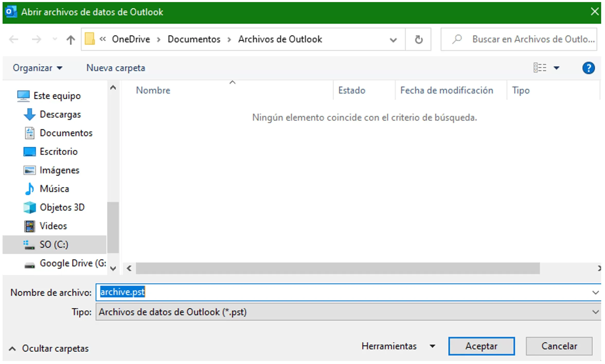Viewport: 605px width, 364px height.
Task: Click horizontal scrollbar left arrow
Action: pos(129,268)
